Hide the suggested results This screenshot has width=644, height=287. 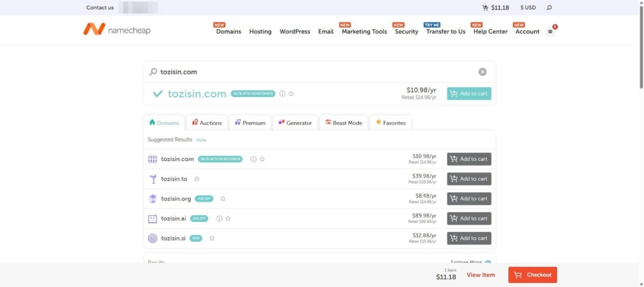[x=201, y=140]
